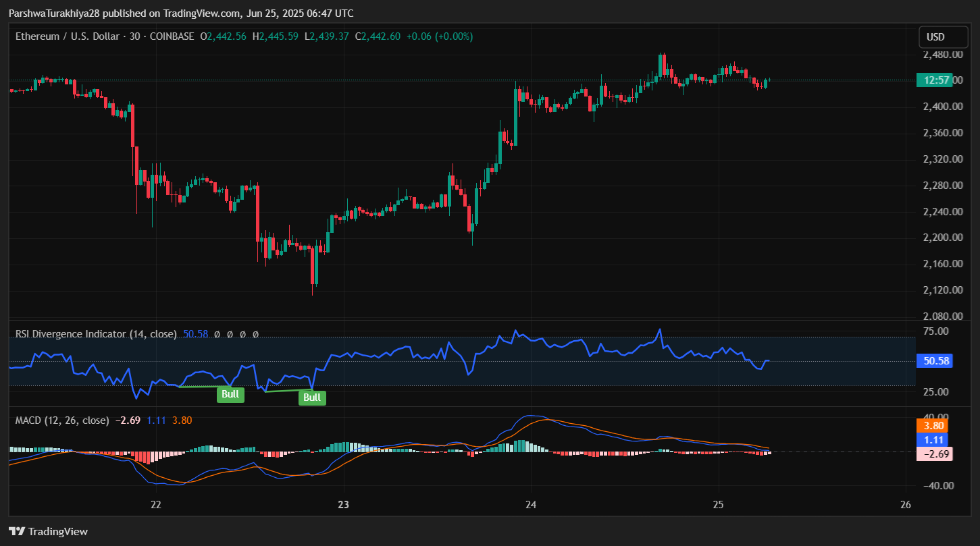
Task: Click the green 12:57 countdown price tag
Action: click(934, 80)
